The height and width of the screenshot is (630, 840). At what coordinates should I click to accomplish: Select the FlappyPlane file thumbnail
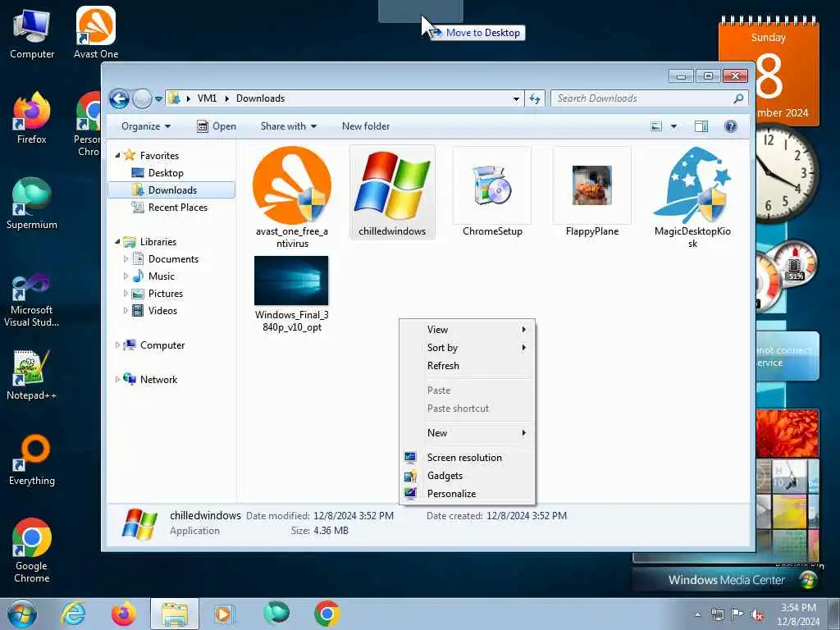tap(592, 192)
